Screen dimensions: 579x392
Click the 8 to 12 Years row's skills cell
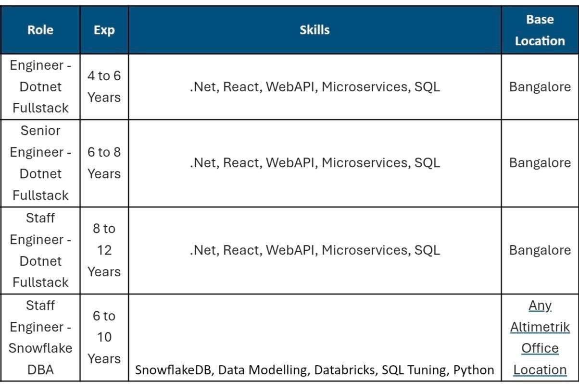click(315, 250)
